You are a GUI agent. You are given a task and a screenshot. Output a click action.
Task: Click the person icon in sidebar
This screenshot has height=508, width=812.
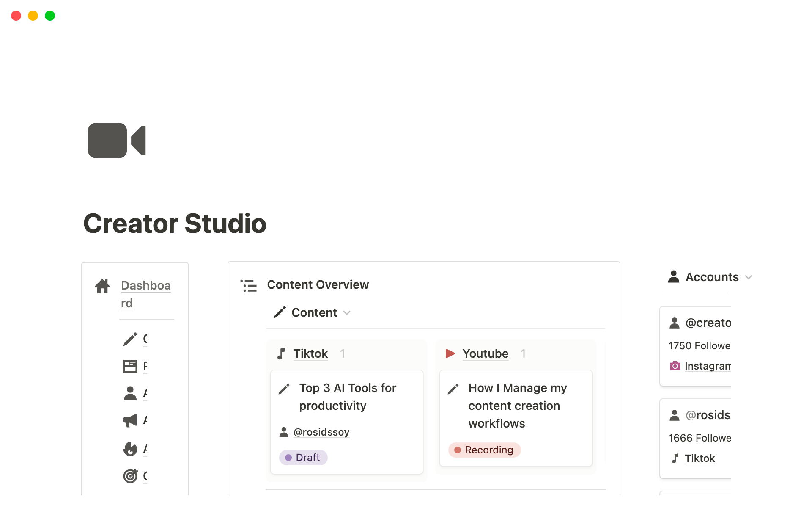[130, 393]
